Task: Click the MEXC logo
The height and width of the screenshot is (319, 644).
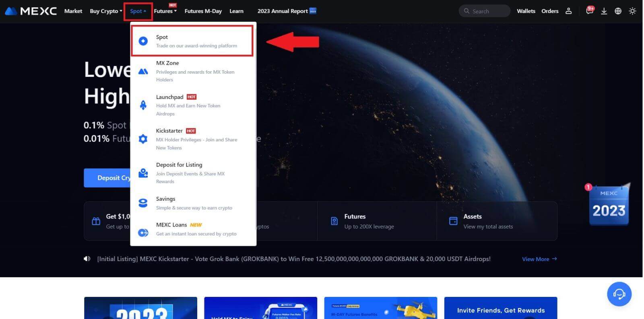Action: tap(31, 11)
